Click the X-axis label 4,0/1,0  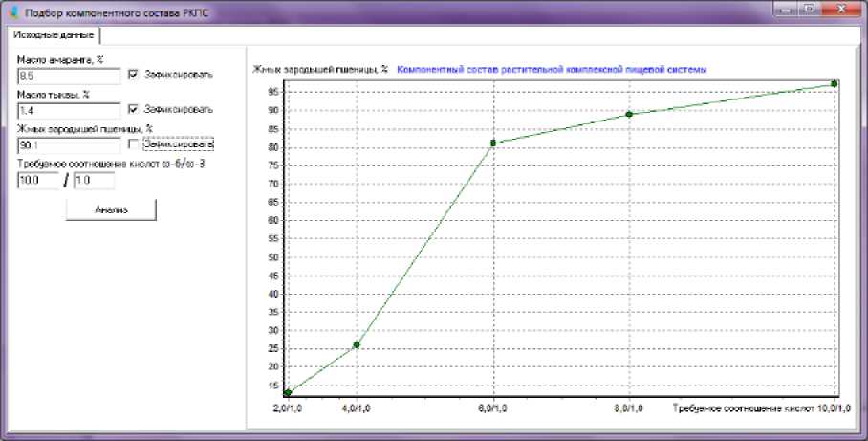pyautogui.click(x=357, y=408)
